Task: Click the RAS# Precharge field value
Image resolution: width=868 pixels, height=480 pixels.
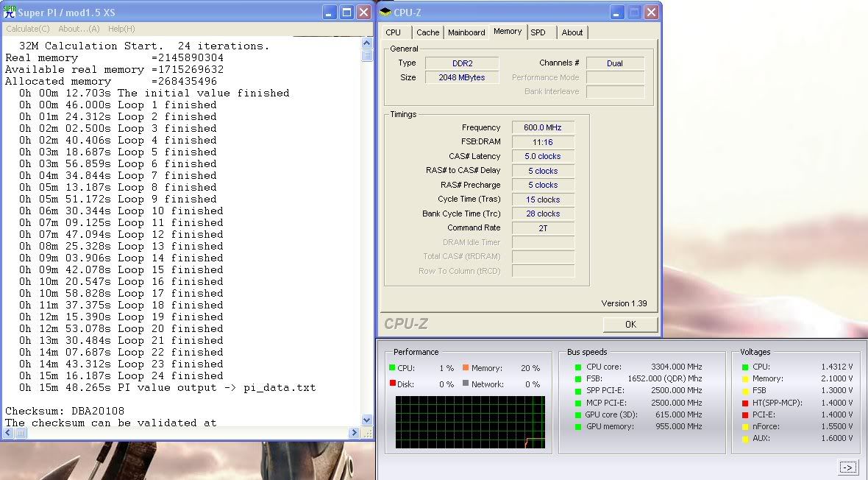Action: coord(543,185)
